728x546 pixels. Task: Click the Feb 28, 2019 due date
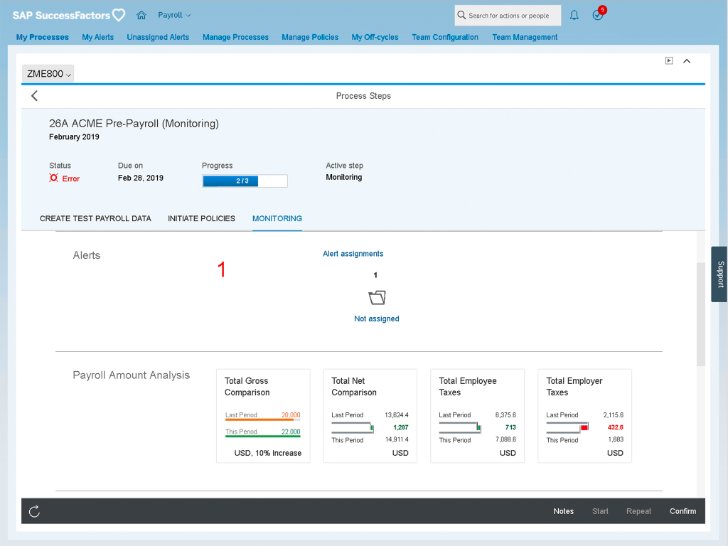[141, 178]
